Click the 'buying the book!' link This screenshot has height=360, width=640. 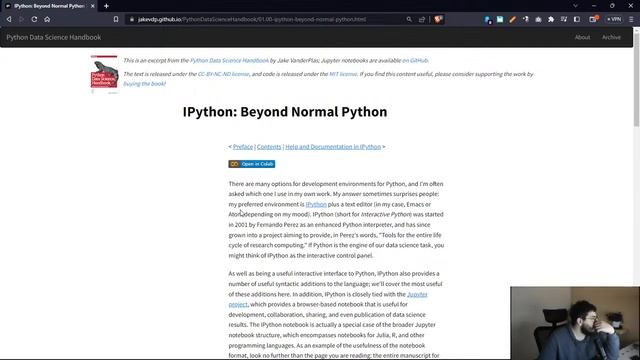pyautogui.click(x=144, y=84)
